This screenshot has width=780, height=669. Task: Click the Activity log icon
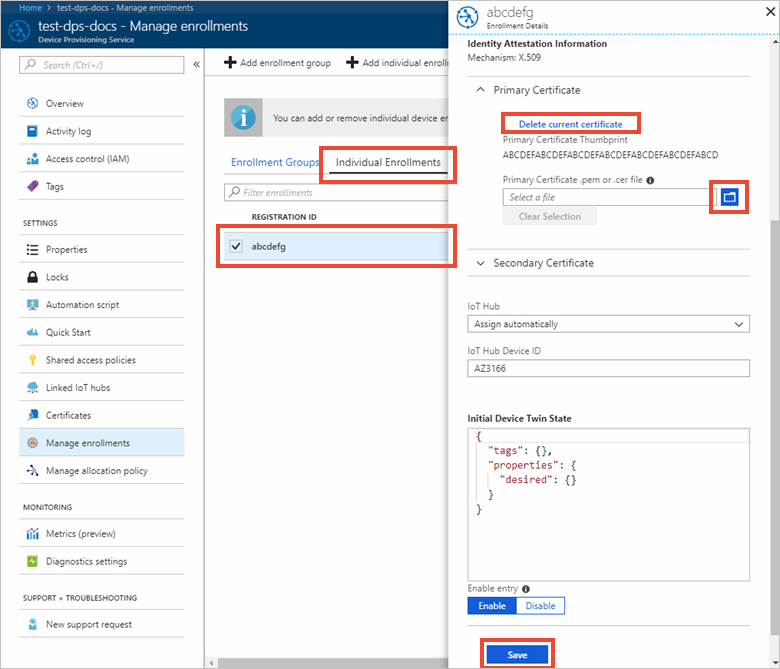(x=32, y=131)
